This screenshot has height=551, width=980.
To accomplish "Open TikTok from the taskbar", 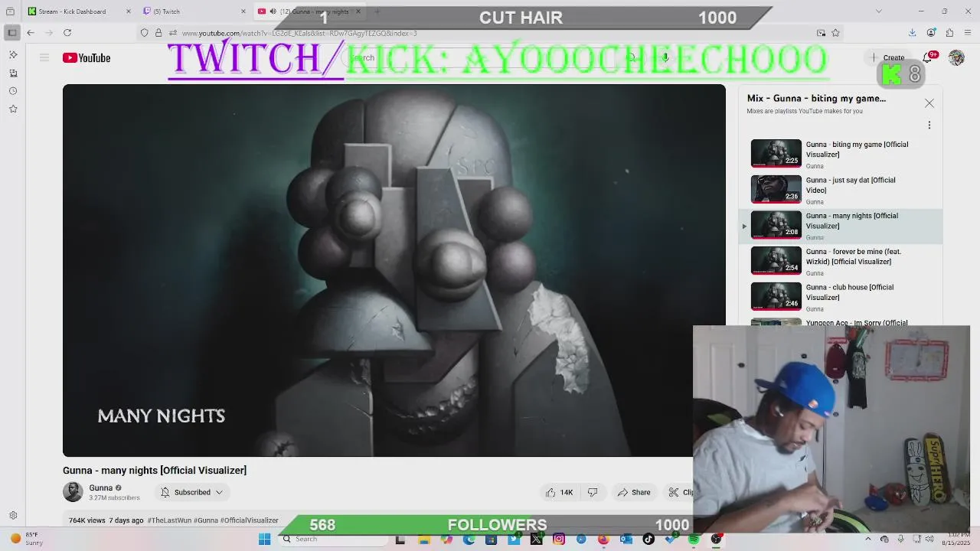I will (x=648, y=539).
